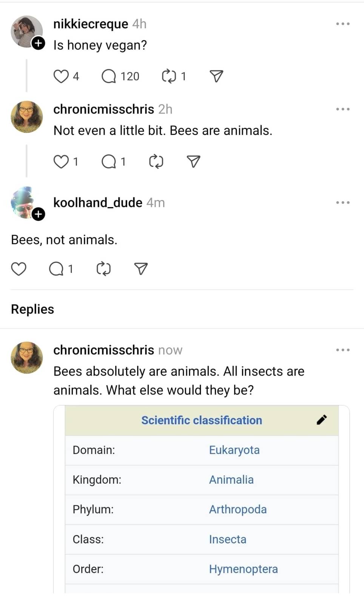Open koolhand_dude's profile from username
Viewport: 364px width, 599px height.
pos(98,203)
